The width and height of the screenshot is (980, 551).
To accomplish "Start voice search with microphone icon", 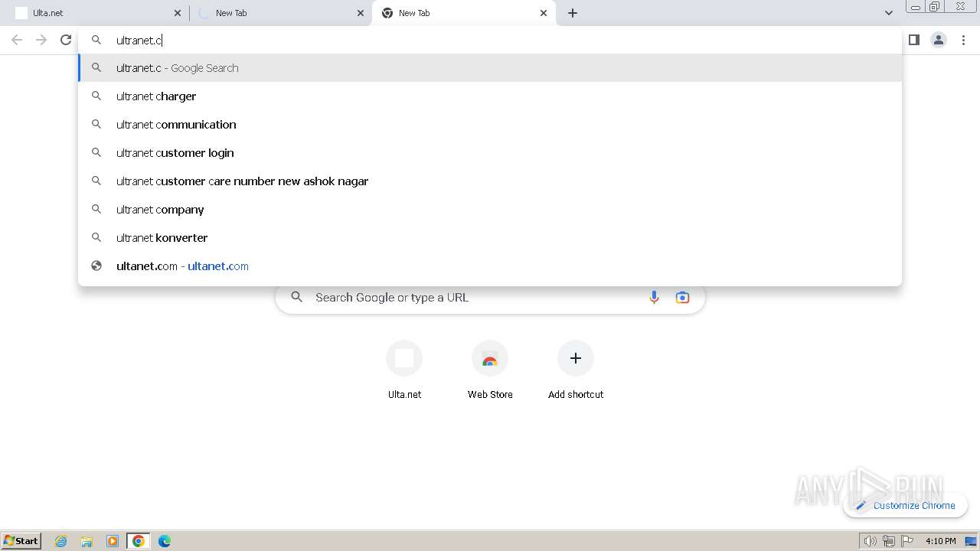I will click(654, 298).
